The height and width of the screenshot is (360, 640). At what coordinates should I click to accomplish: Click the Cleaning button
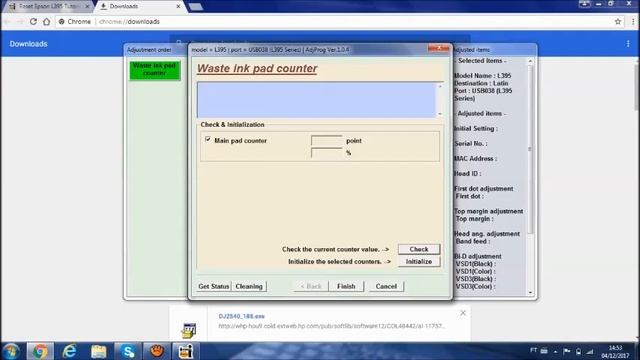point(249,286)
